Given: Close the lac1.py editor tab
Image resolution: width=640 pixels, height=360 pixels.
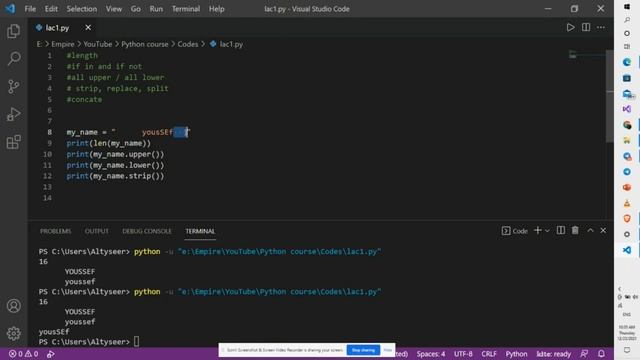Looking at the screenshot, I should click(x=88, y=27).
